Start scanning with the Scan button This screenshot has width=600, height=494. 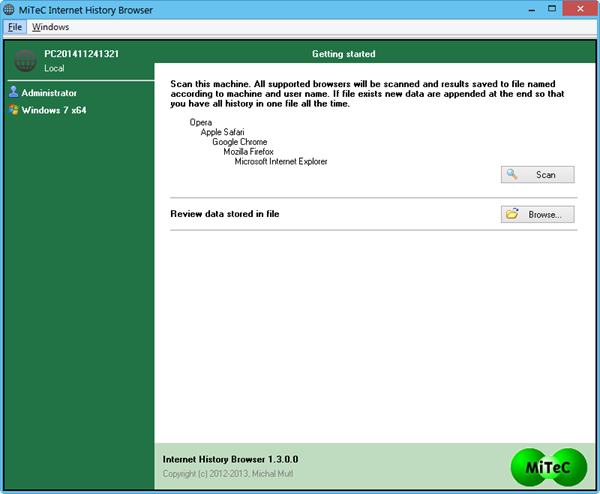tap(537, 174)
